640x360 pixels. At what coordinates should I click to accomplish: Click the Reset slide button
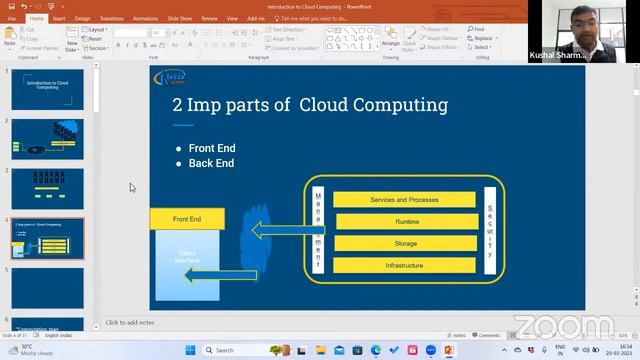tap(92, 39)
